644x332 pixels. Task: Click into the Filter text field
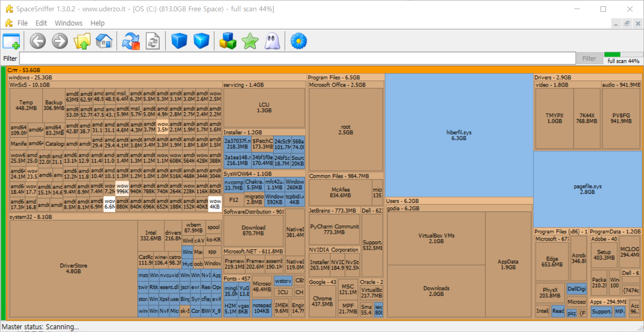pyautogui.click(x=298, y=58)
